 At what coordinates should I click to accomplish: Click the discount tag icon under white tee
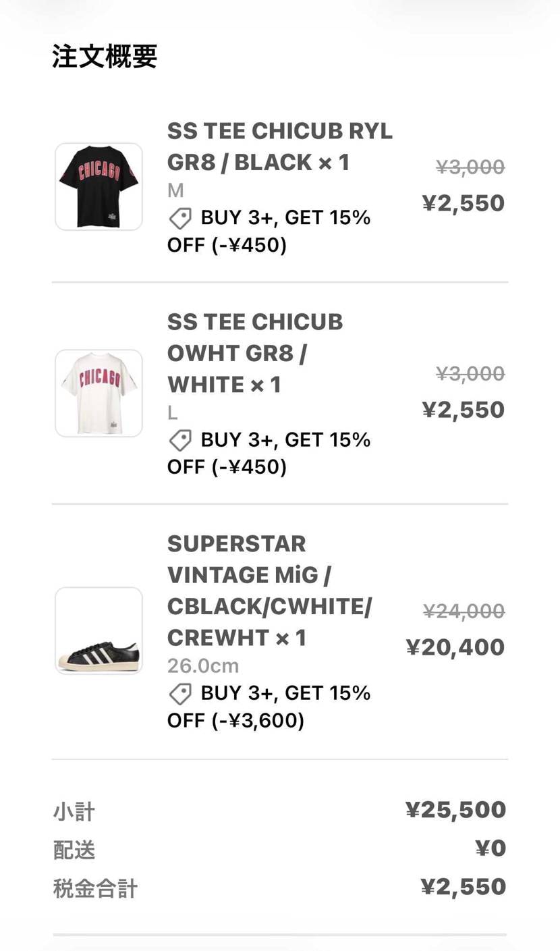[x=180, y=440]
